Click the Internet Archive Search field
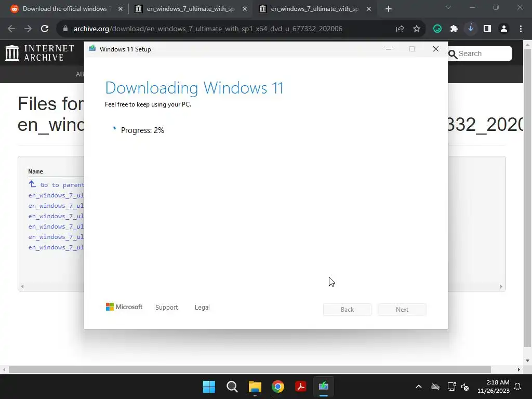 [x=480, y=54]
